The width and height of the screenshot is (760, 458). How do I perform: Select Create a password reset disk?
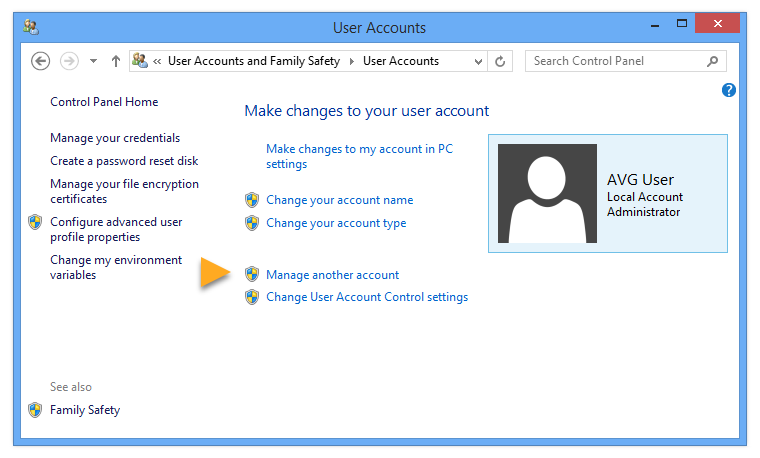pos(124,161)
